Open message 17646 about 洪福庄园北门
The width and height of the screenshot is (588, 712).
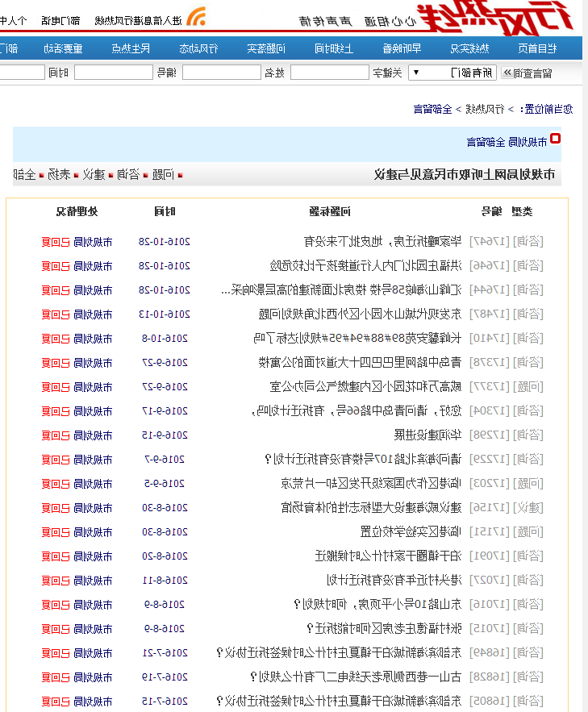(x=366, y=265)
